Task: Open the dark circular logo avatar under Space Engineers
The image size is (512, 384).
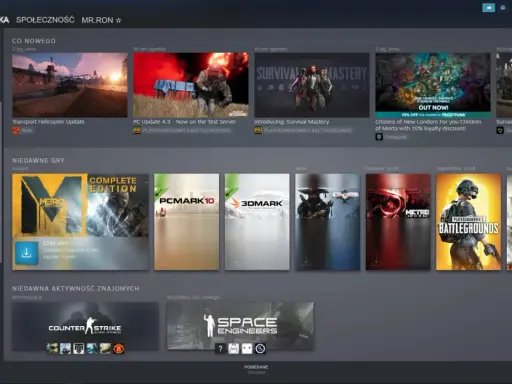Action: 260,349
